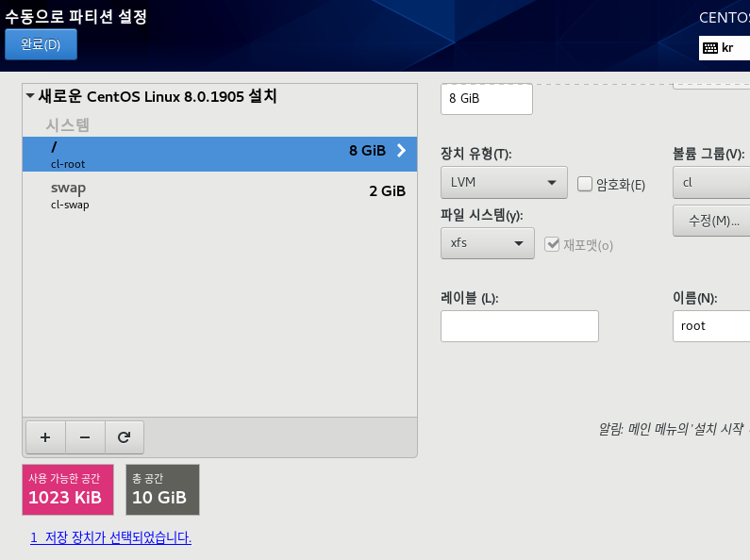
Task: Click the arrow chevron on the / partition row
Action: click(x=401, y=151)
